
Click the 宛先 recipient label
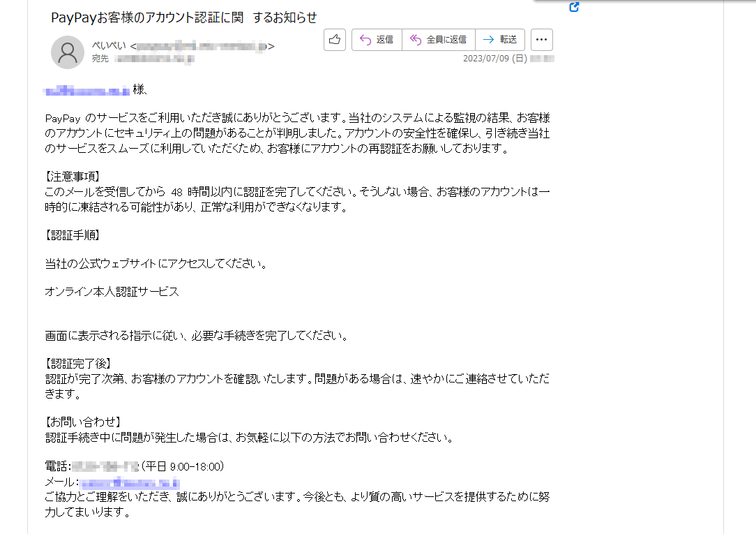point(100,59)
